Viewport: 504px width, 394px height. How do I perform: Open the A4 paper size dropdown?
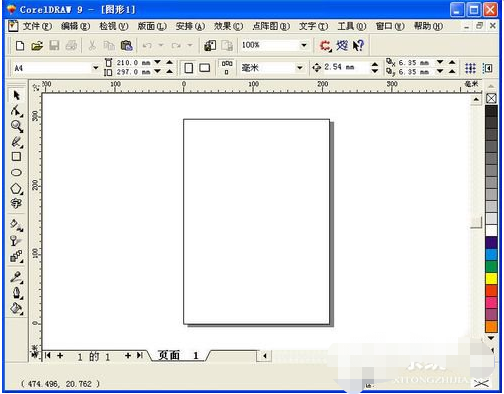95,68
